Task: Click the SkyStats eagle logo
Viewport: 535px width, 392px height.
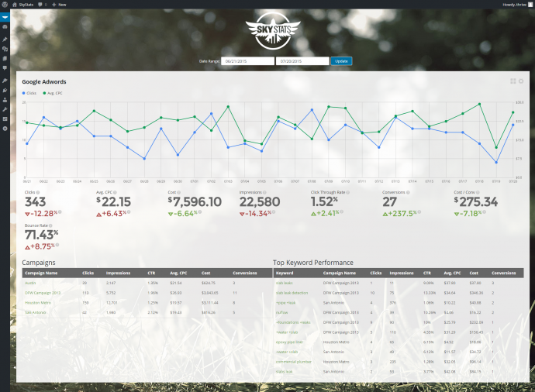Action: coord(273,31)
